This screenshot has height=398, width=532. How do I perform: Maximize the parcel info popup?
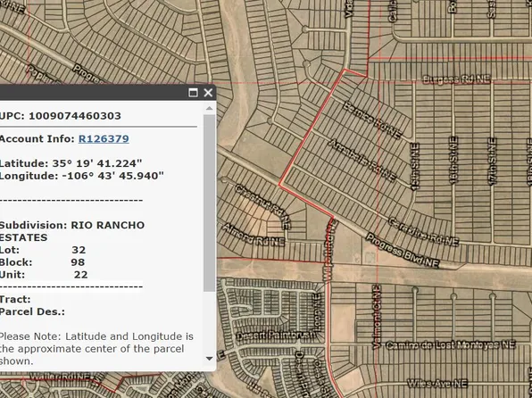[193, 92]
